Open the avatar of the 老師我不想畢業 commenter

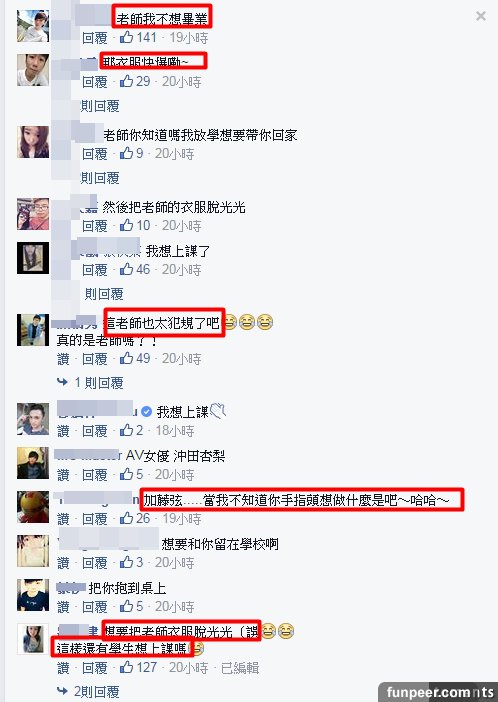click(x=33, y=26)
